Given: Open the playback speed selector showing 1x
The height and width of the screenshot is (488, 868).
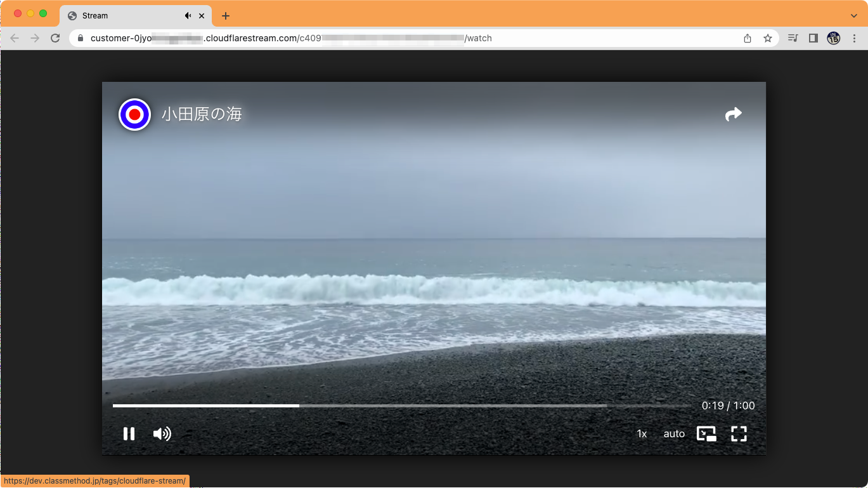Looking at the screenshot, I should click(x=641, y=433).
